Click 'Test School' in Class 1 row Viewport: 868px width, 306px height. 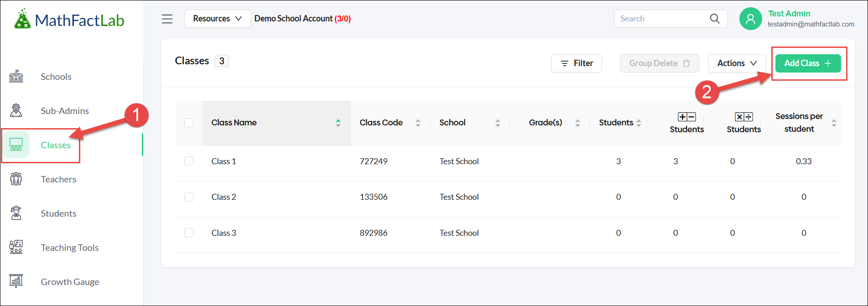(x=459, y=161)
